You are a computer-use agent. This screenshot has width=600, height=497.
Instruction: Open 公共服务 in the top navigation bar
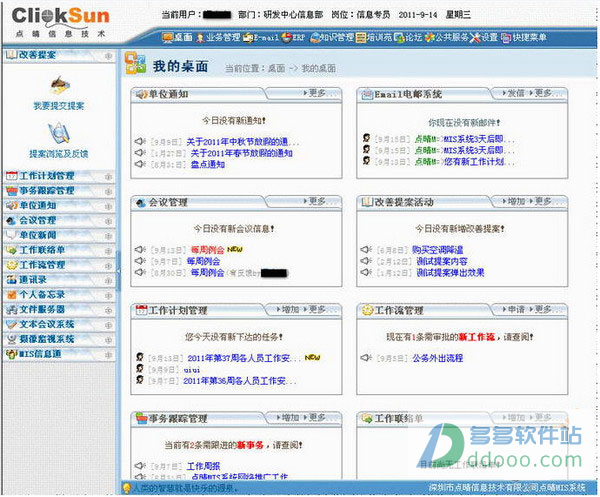(447, 37)
